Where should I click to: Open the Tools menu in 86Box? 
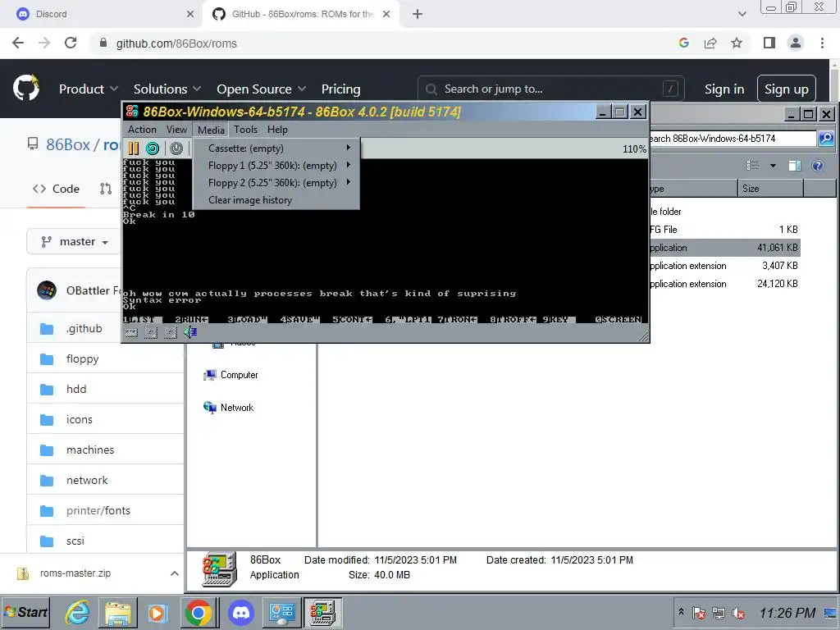coord(245,130)
